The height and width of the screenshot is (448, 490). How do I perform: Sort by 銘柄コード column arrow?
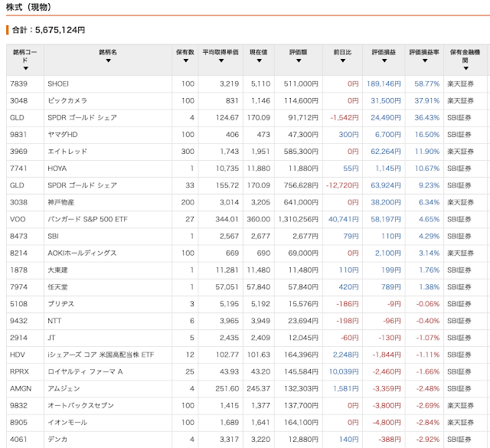25,68
